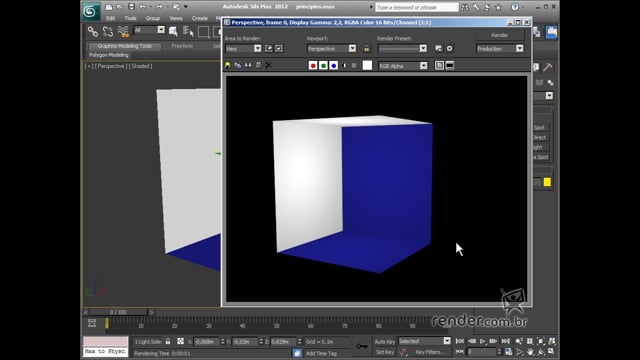
Task: Click Print Image icon in render window
Action: 258,65
